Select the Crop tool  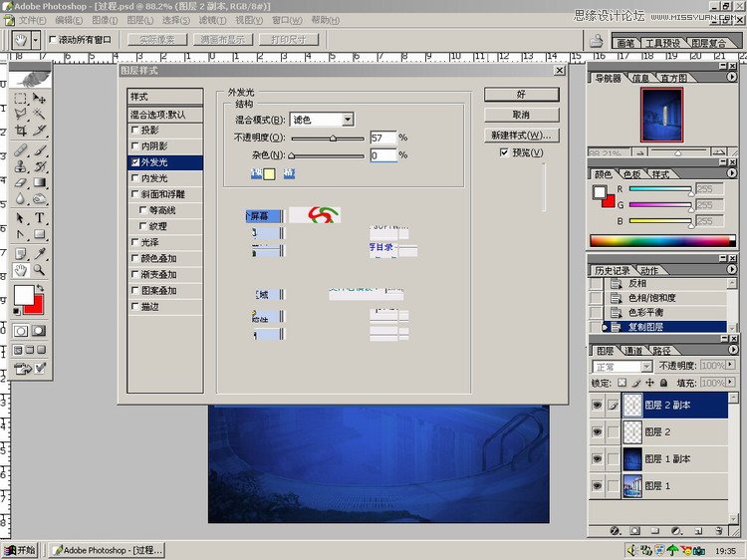[20, 131]
